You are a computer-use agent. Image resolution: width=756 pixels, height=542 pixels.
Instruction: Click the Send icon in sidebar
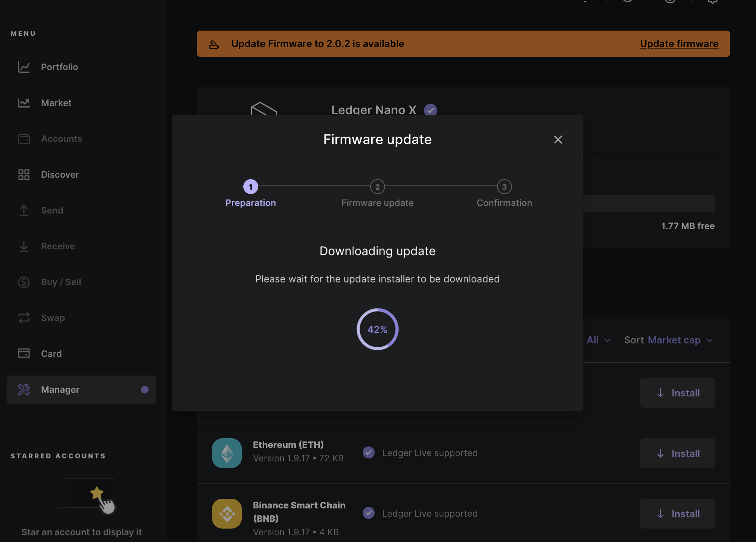tap(24, 209)
